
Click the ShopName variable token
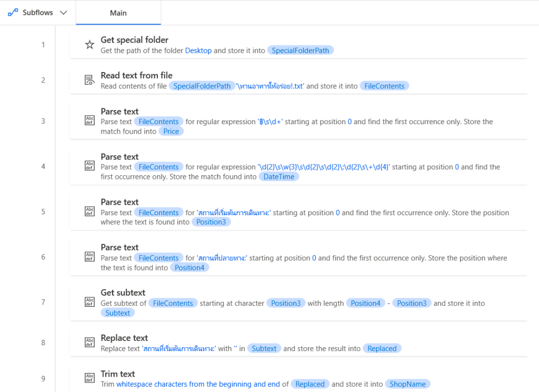coord(407,384)
